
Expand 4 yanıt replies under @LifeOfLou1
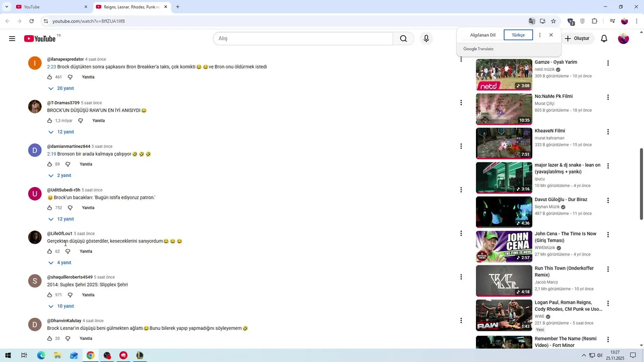click(x=59, y=262)
